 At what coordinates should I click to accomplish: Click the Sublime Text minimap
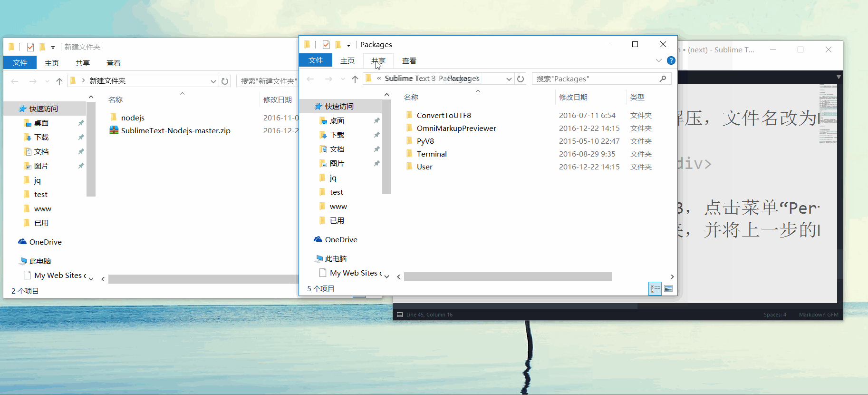[828, 114]
